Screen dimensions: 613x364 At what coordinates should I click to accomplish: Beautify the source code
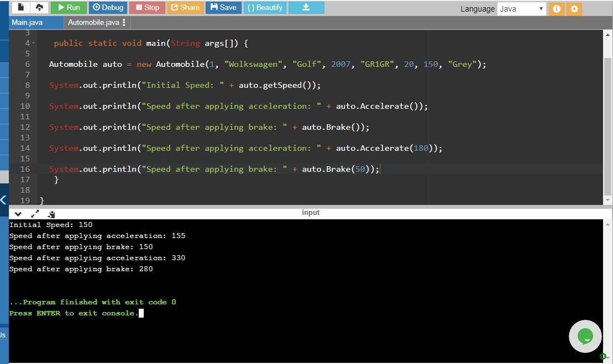pyautogui.click(x=265, y=8)
